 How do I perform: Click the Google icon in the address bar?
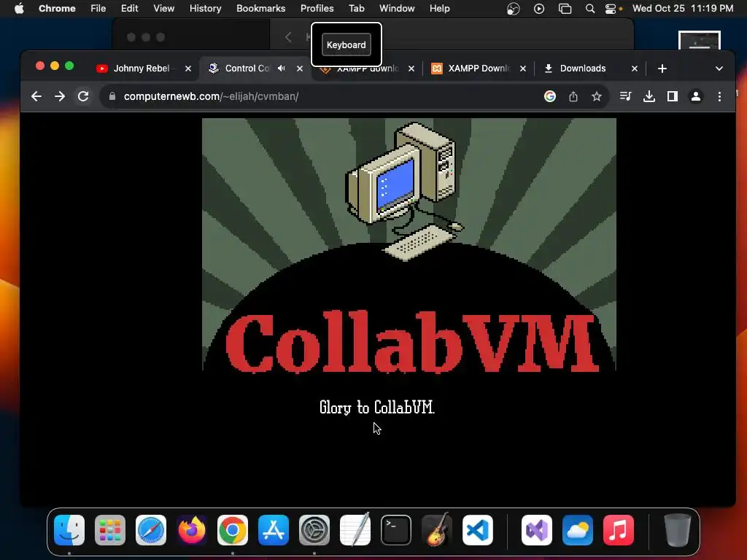tap(550, 97)
